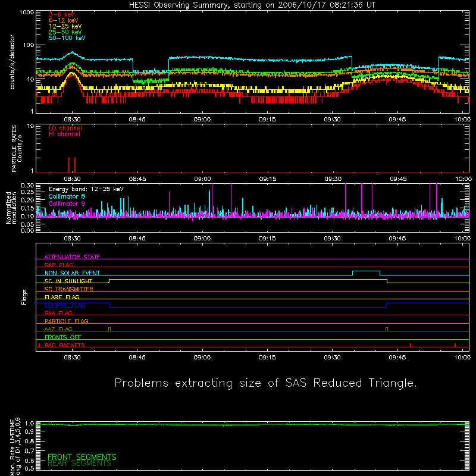This screenshot has width=476, height=476.
Task: Click the Energy band: 12-25 keV label
Action: pos(86,189)
